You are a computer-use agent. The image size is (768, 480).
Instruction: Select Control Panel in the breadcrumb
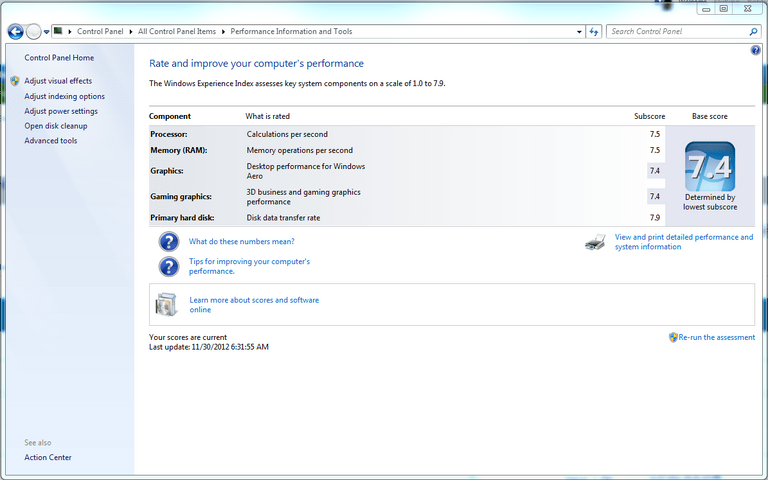pyautogui.click(x=100, y=31)
